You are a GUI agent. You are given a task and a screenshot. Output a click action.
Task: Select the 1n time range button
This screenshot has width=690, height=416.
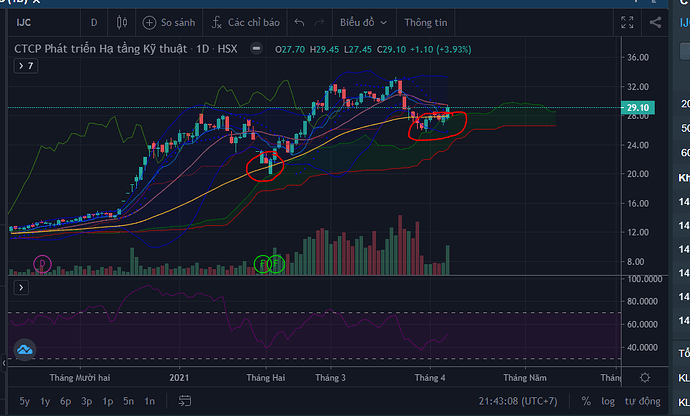(x=149, y=401)
